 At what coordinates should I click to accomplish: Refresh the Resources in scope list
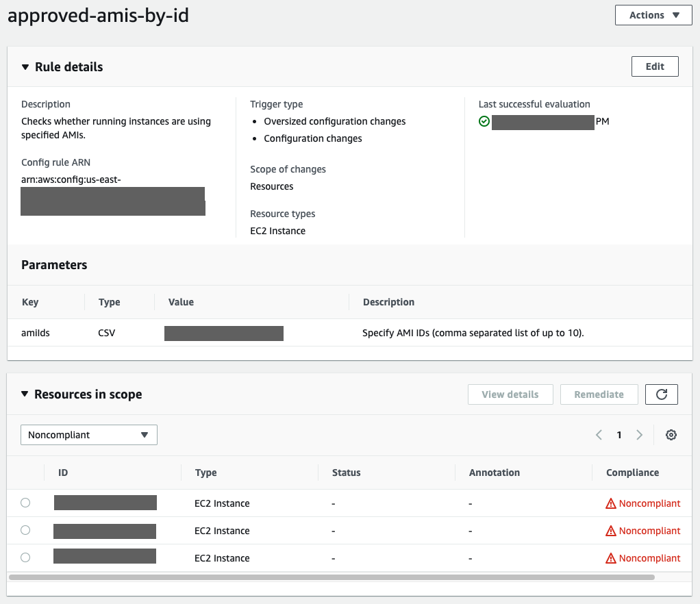661,394
